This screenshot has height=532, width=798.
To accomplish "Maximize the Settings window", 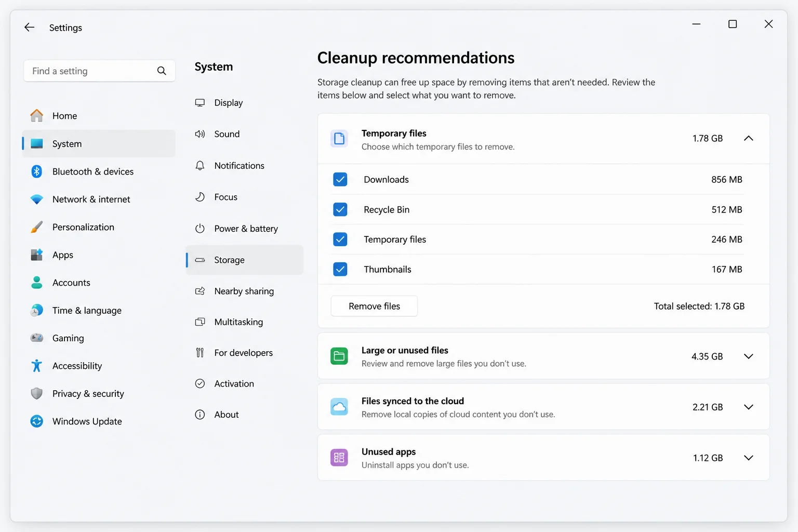I will 733,24.
